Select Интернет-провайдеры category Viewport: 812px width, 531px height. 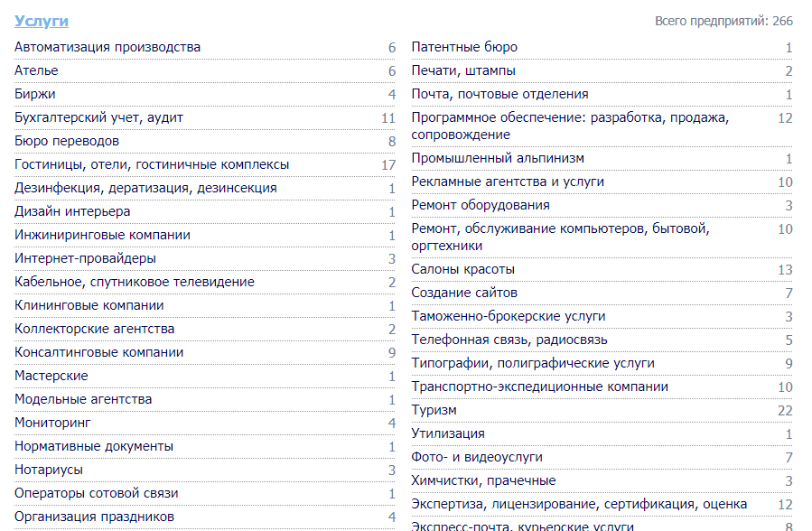86,258
